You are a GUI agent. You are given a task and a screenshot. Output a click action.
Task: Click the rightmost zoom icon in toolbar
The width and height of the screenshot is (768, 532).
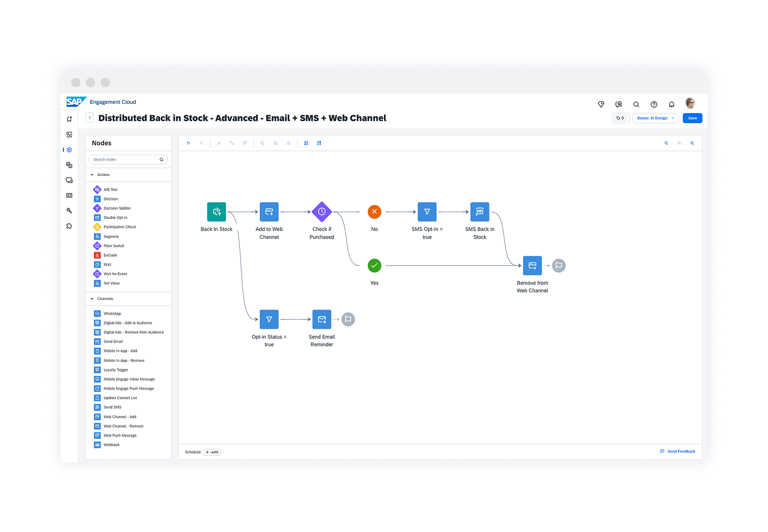click(x=692, y=143)
